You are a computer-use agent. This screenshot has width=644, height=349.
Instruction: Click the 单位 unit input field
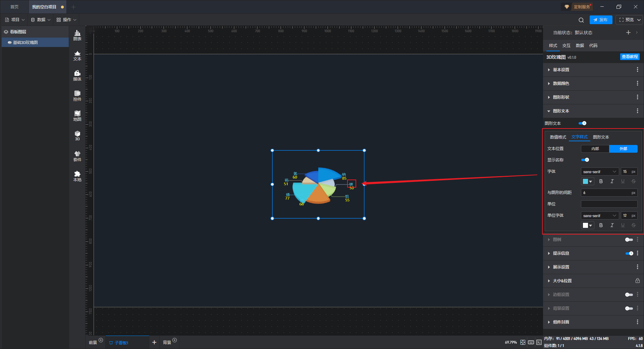coord(609,204)
